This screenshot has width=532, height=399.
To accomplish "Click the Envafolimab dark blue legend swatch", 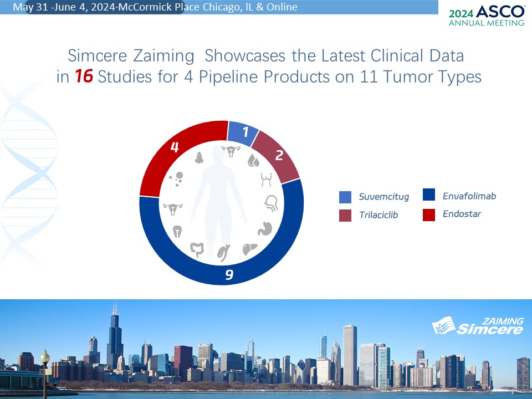I will coord(429,195).
